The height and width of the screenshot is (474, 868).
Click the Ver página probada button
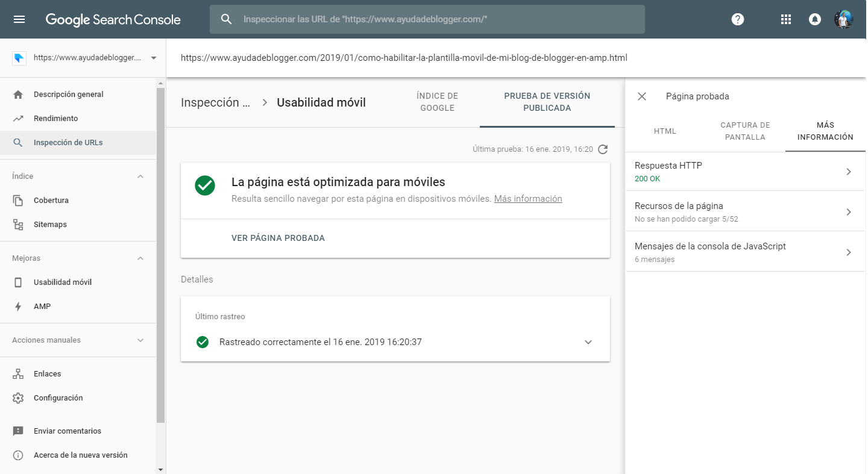(278, 238)
